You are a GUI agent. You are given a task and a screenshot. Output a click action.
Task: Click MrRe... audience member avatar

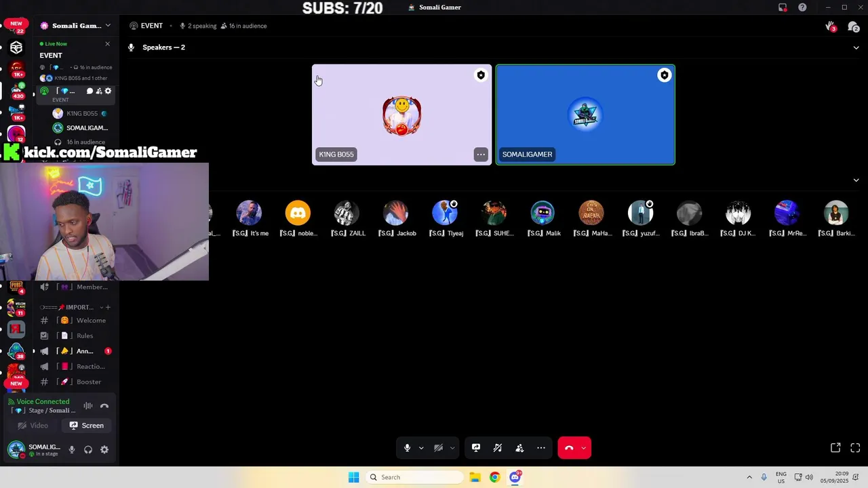[787, 213]
